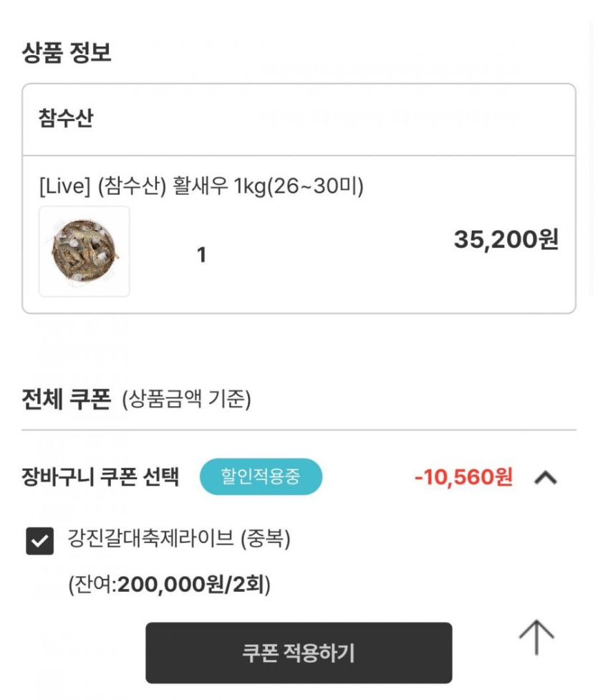Click the (중복) text beside coupon name
This screenshot has height=700, width=598.
click(x=265, y=539)
